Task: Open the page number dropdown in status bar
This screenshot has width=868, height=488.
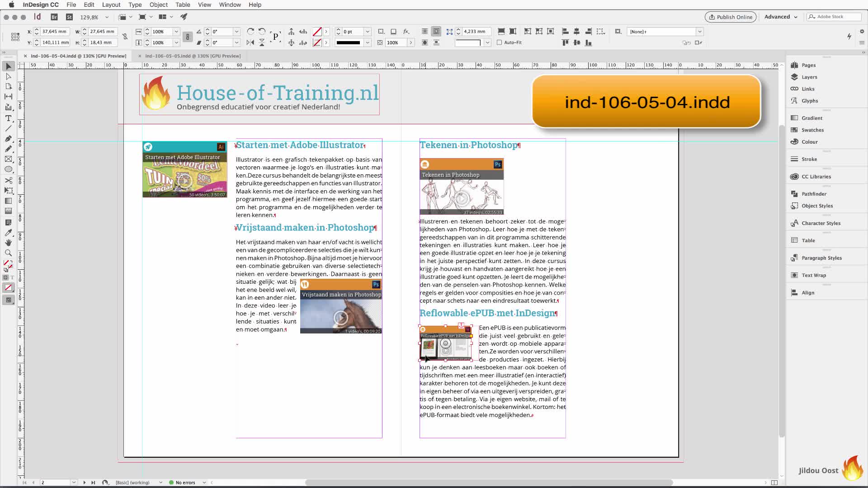Action: pyautogui.click(x=74, y=483)
